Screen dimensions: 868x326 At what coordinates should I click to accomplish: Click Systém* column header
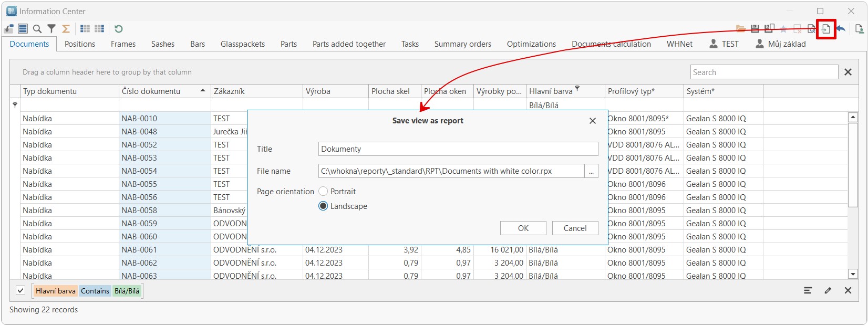724,91
